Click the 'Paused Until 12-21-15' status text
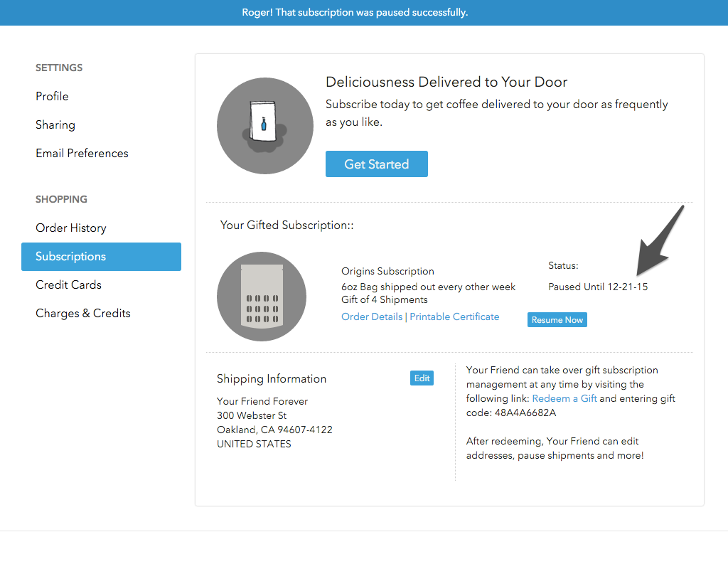This screenshot has width=728, height=564. click(x=598, y=287)
